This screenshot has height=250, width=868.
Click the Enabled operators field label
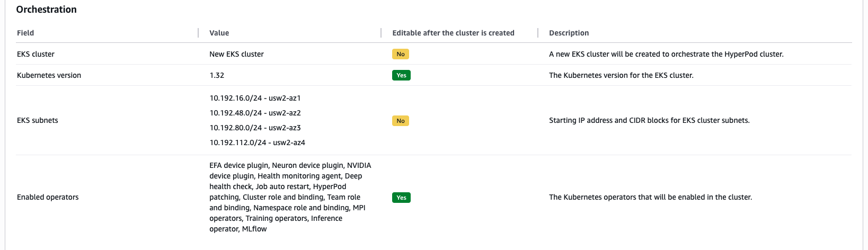[48, 197]
